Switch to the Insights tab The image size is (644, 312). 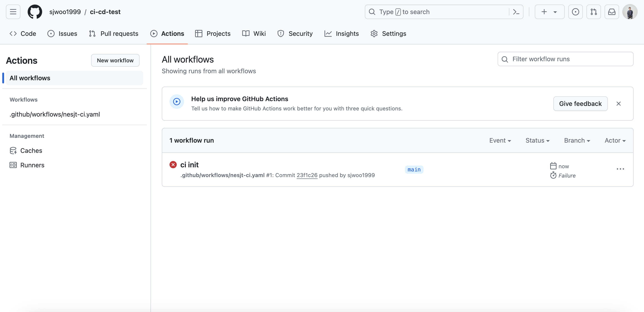click(341, 34)
